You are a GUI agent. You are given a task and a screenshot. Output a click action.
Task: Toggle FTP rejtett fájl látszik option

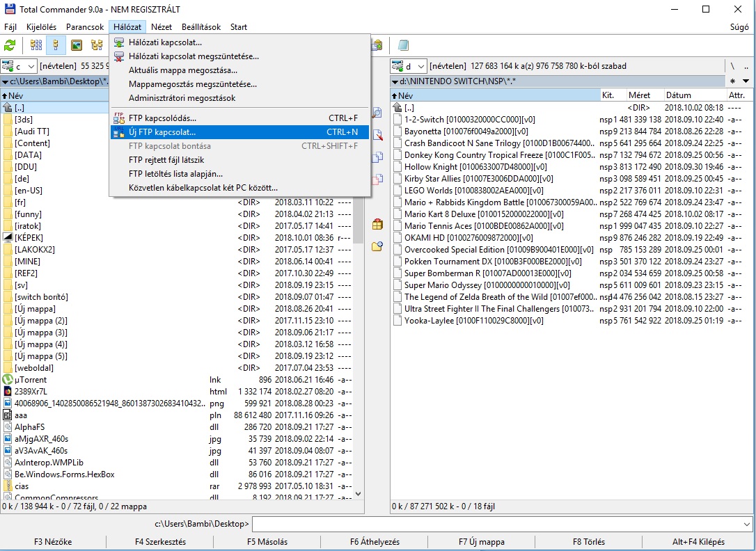pos(240,160)
